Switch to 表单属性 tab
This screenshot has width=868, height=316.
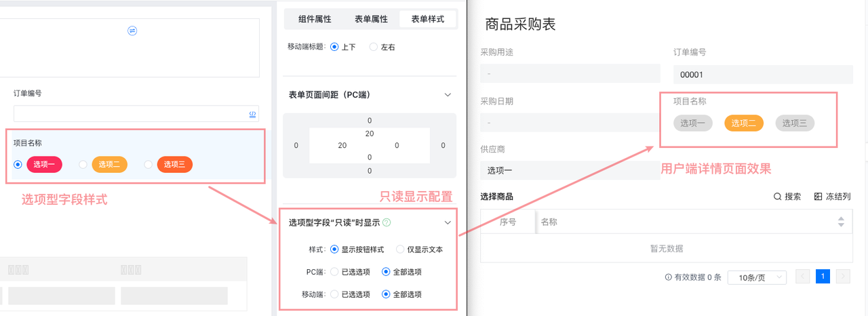pyautogui.click(x=371, y=19)
